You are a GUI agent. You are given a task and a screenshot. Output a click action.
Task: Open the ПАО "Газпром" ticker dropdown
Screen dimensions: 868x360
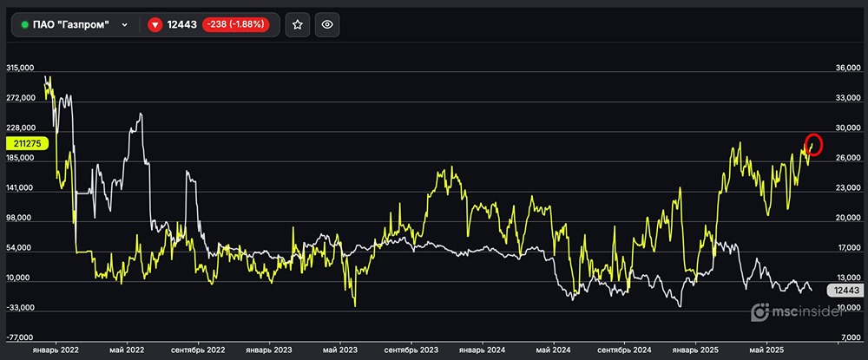pos(75,25)
